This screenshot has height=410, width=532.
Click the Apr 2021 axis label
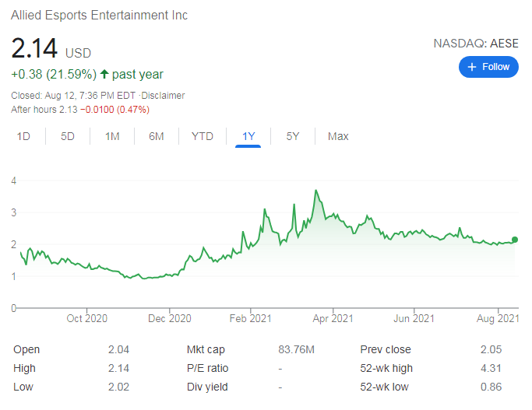[x=333, y=318]
